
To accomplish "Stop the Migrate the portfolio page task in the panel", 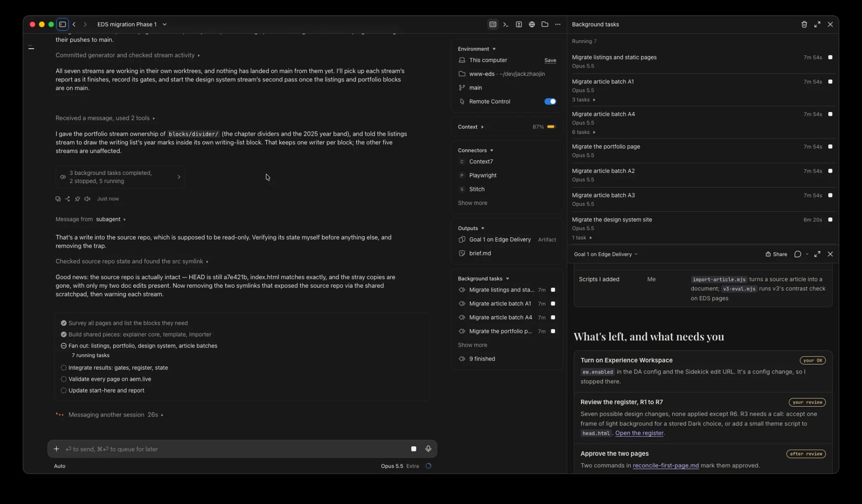I will pos(830,146).
